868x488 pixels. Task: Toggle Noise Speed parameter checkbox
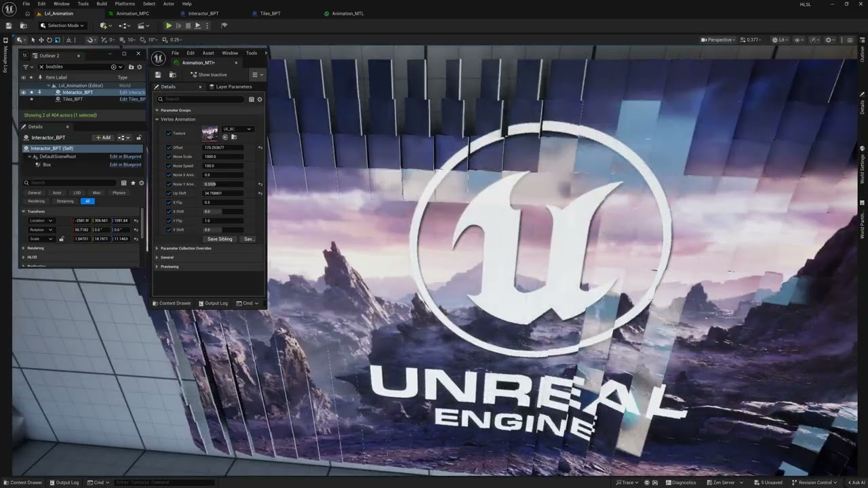pos(169,166)
